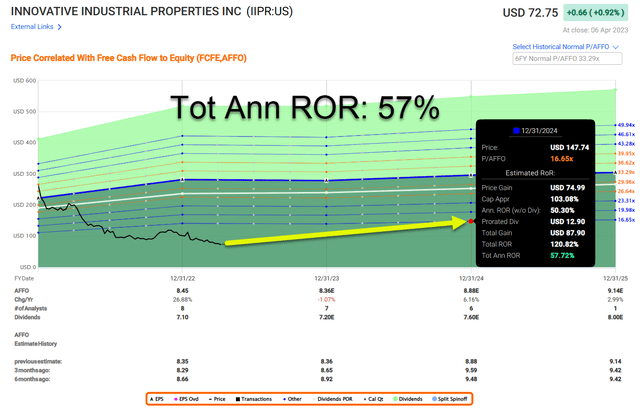This screenshot has height=413, width=640.
Task: Select the 26.64x multiple line label
Action: pyautogui.click(x=626, y=191)
